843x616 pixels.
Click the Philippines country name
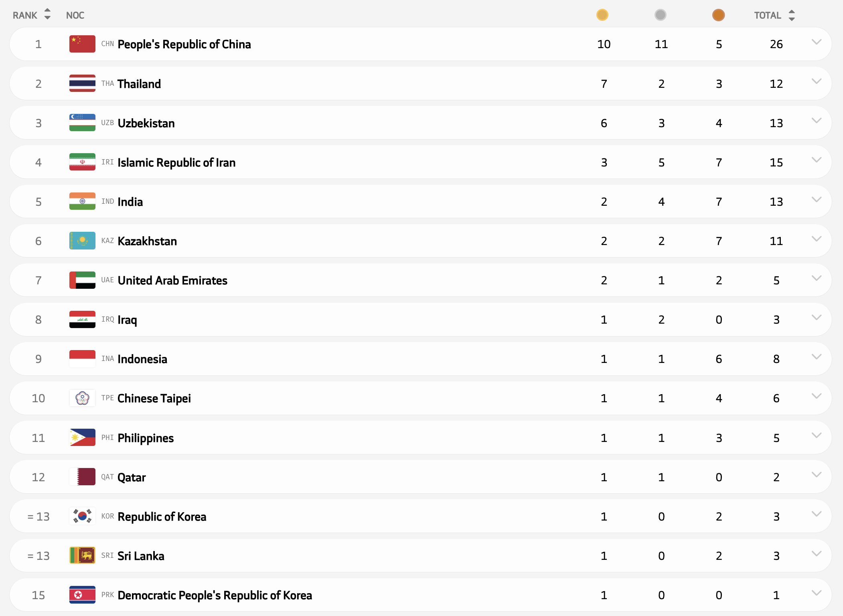pyautogui.click(x=146, y=438)
